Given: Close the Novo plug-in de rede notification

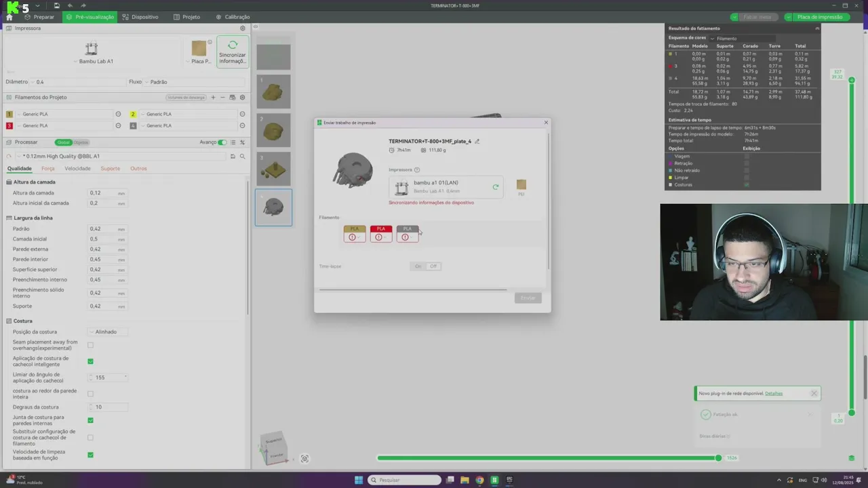Looking at the screenshot, I should click(x=814, y=393).
